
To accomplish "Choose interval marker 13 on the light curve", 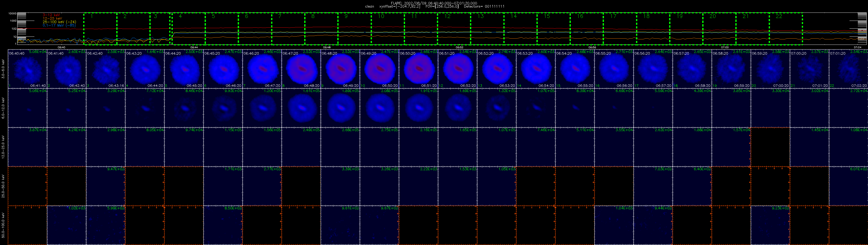I will tap(480, 16).
